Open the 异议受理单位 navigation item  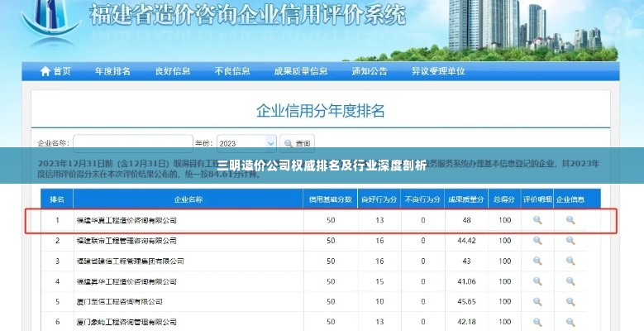[438, 71]
